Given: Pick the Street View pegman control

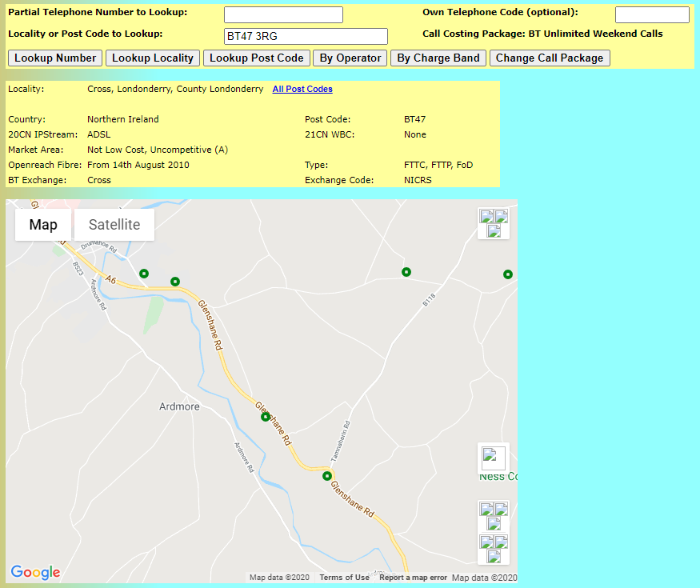Looking at the screenshot, I should tap(494, 458).
